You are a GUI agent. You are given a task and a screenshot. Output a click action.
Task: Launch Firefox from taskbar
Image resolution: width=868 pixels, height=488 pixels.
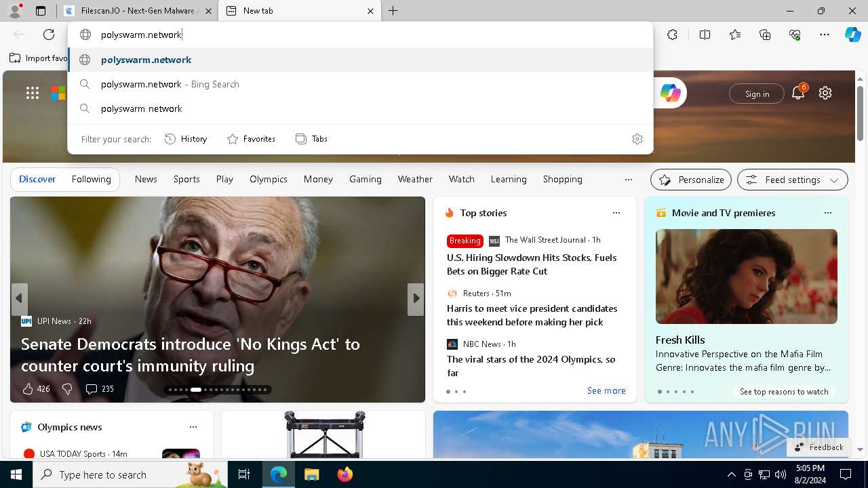click(x=344, y=474)
